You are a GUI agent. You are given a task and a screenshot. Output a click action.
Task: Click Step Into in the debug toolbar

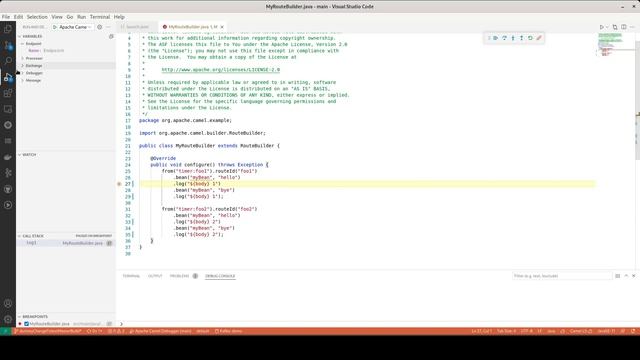pos(513,38)
